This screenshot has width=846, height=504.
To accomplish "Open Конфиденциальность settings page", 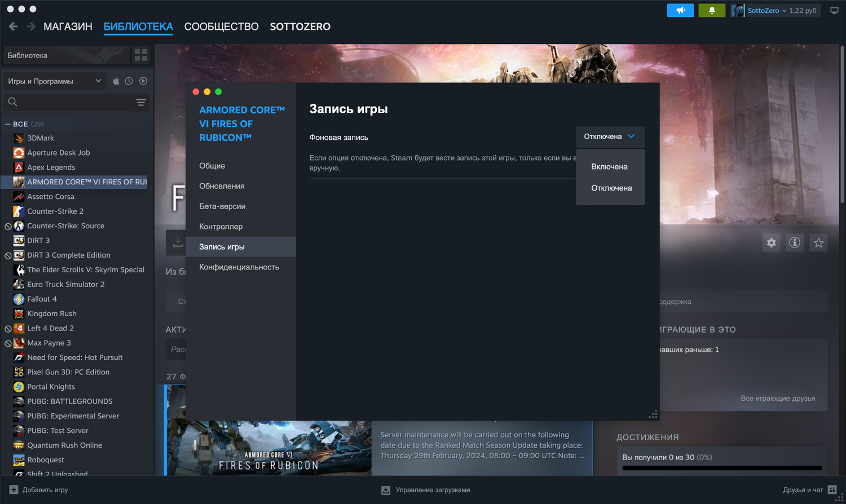I will pyautogui.click(x=241, y=267).
